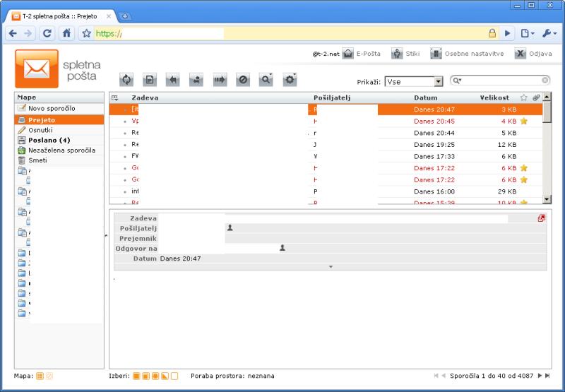Click the delete message toolbar icon
Screen dimensions: 565x392
[x=243, y=81]
